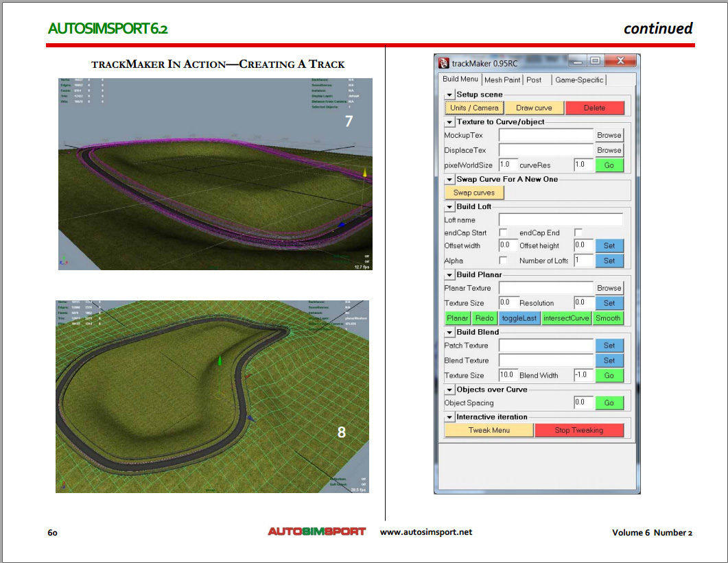The width and height of the screenshot is (728, 563).
Task: Click the curveRes value field
Action: [584, 165]
